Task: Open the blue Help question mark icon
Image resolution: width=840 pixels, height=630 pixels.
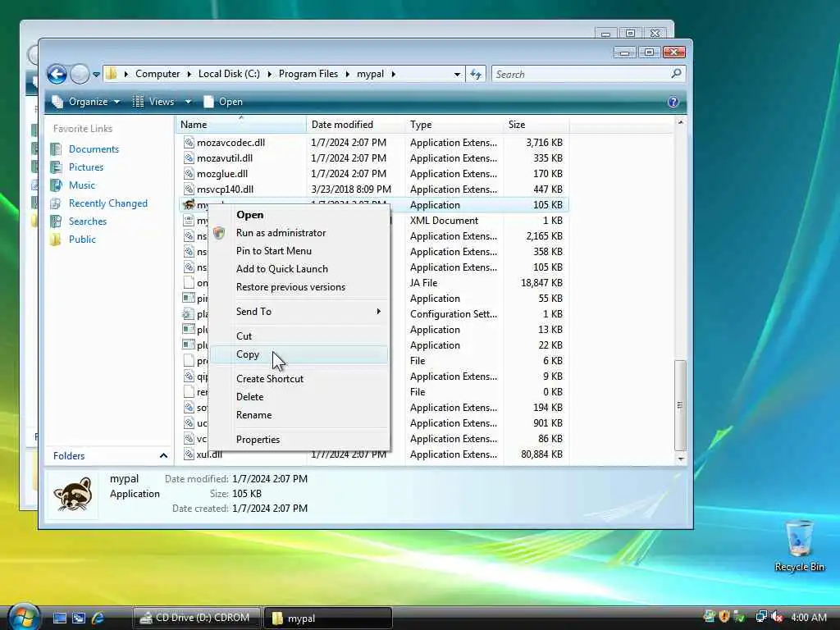Action: (673, 102)
